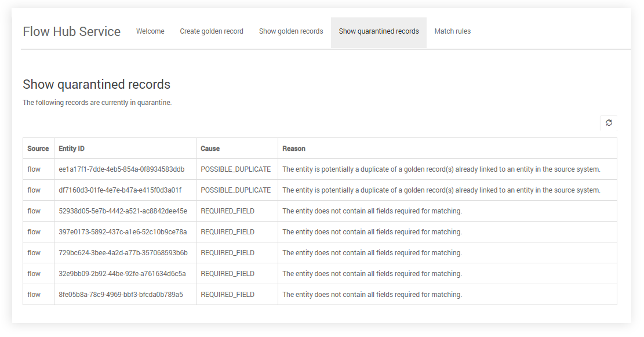Click the Source column header

pyautogui.click(x=38, y=148)
